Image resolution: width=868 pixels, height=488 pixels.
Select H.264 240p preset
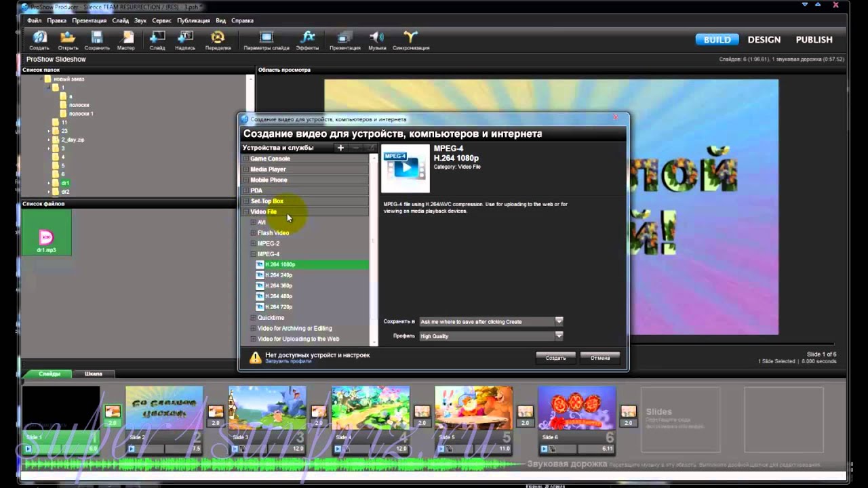(x=279, y=275)
